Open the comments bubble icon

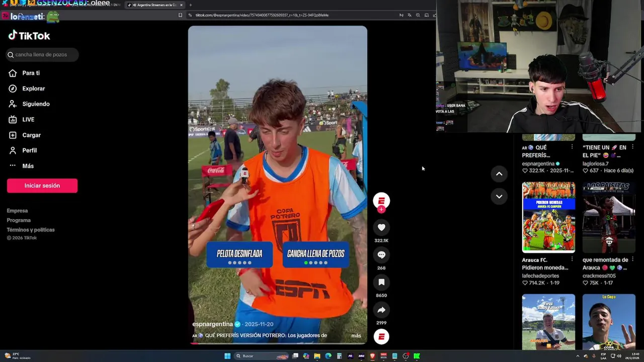point(381,255)
